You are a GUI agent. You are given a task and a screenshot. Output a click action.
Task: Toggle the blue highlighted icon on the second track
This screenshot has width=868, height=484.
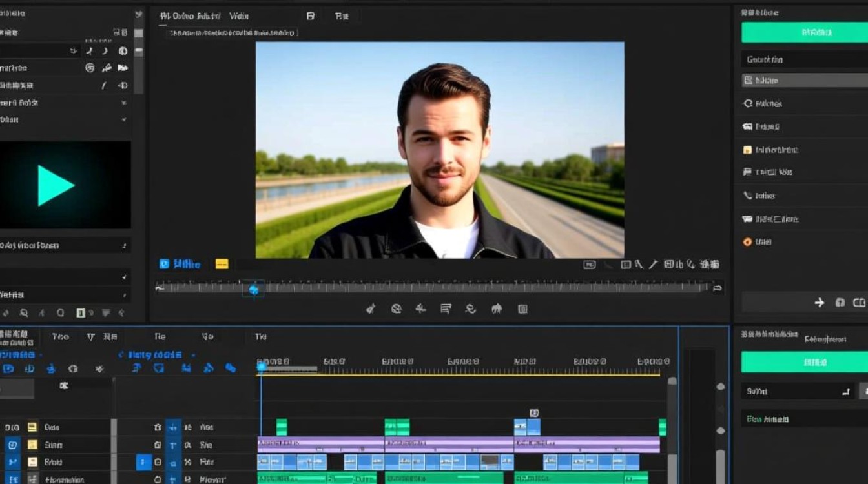[x=173, y=445]
